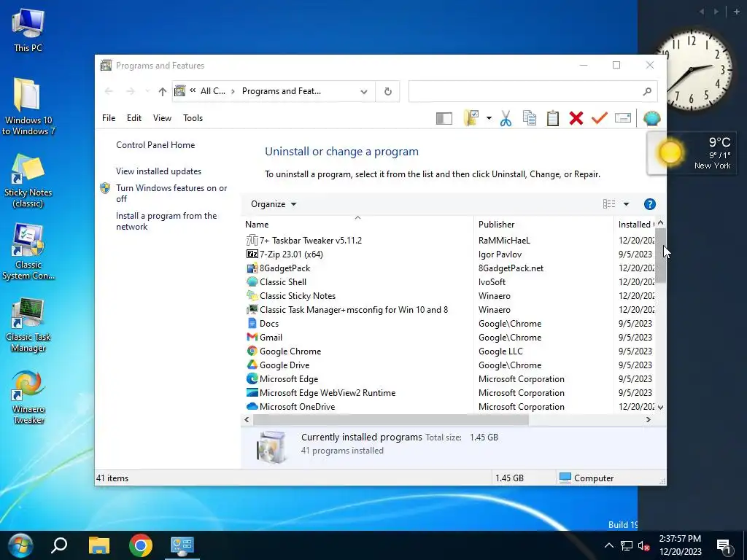Click Install a program from the network
Image resolution: width=747 pixels, height=560 pixels.
coord(166,222)
